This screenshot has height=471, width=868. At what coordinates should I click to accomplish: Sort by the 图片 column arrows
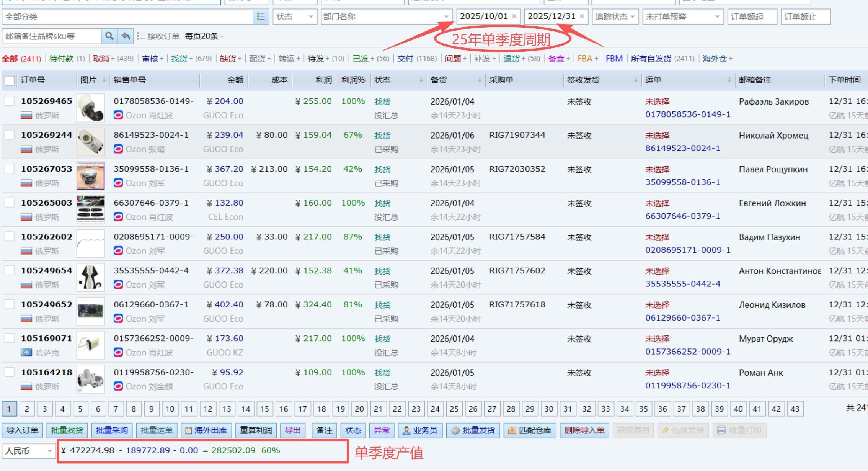[104, 80]
